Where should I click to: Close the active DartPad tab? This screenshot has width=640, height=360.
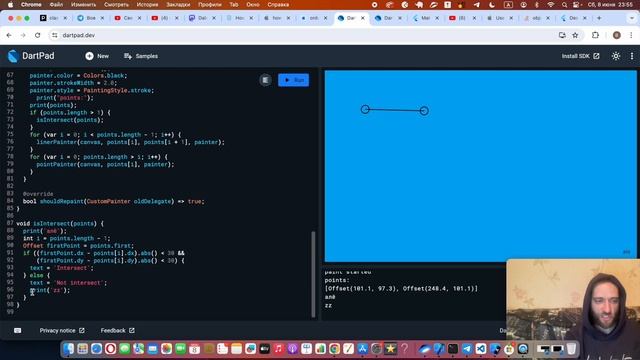(362, 18)
